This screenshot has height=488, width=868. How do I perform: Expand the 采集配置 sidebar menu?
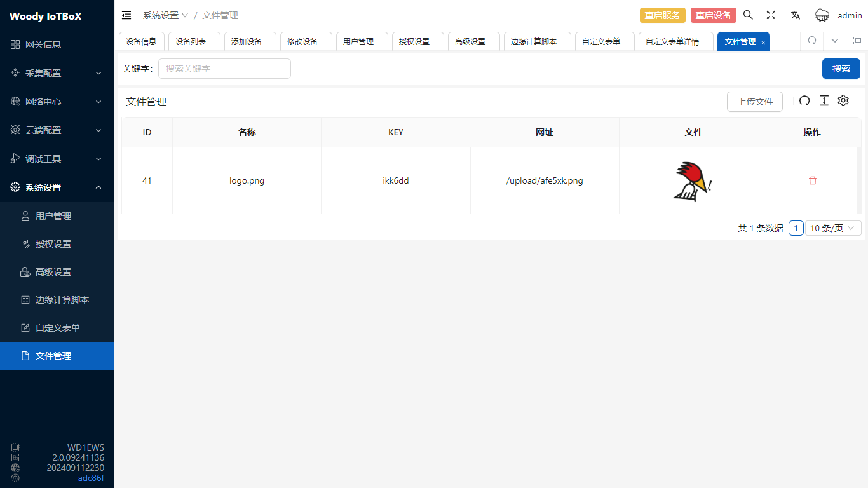click(57, 73)
